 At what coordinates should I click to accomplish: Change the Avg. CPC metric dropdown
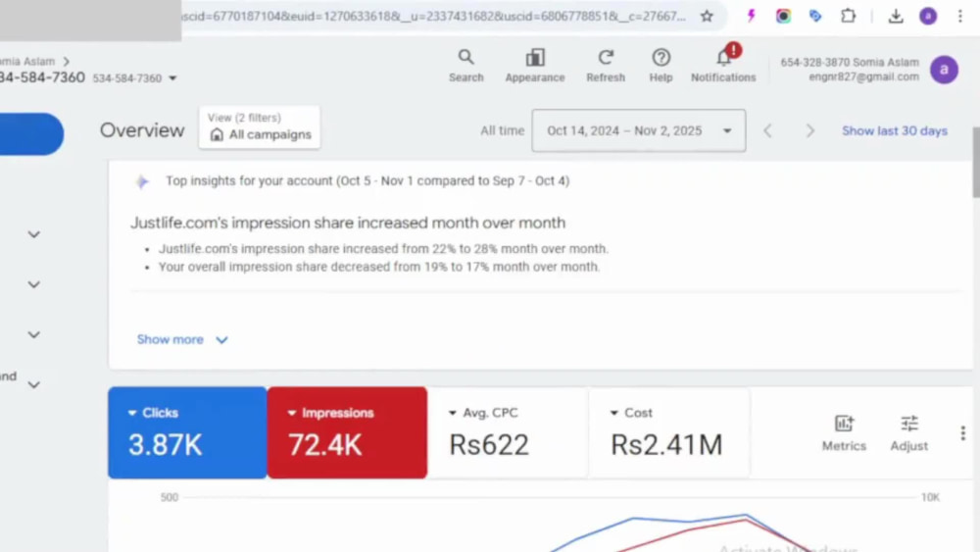(483, 413)
